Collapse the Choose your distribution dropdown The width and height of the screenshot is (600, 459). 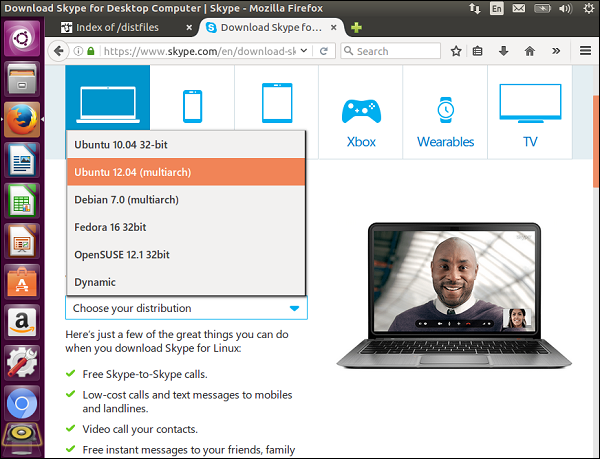186,308
